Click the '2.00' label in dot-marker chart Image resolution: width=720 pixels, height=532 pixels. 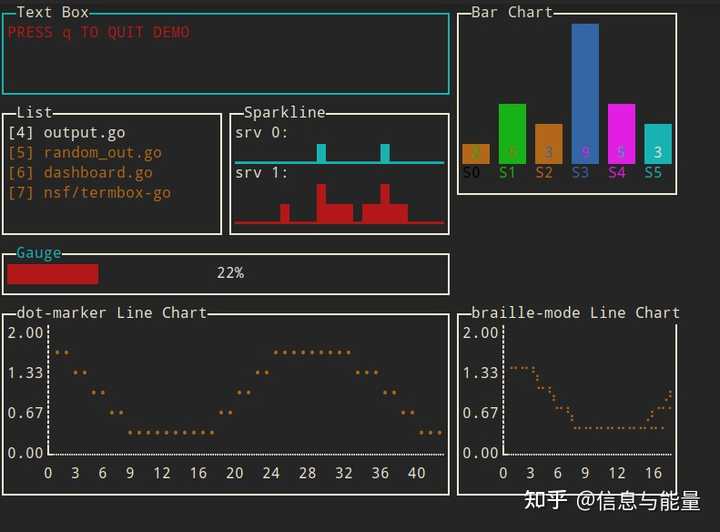[25, 333]
